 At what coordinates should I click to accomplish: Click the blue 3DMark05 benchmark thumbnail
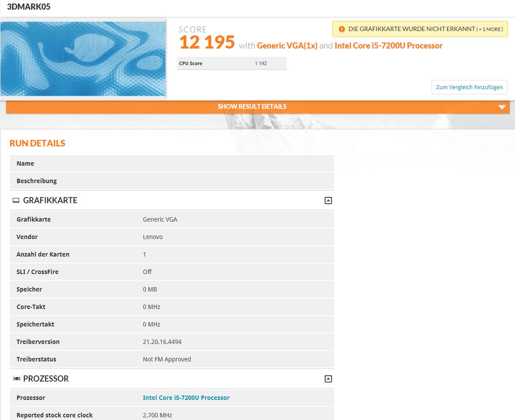(83, 59)
